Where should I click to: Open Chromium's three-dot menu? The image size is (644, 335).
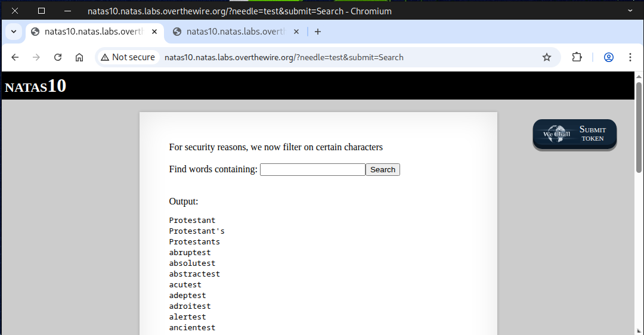pos(630,57)
